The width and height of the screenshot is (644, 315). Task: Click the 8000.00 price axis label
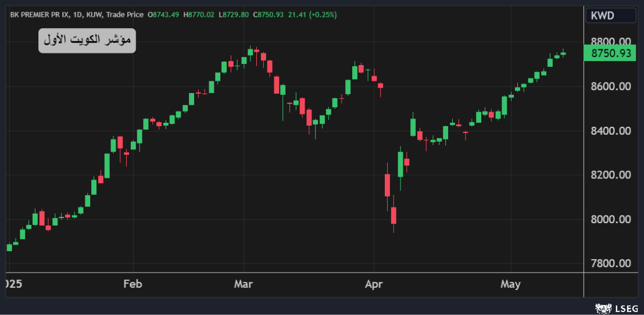click(x=611, y=219)
